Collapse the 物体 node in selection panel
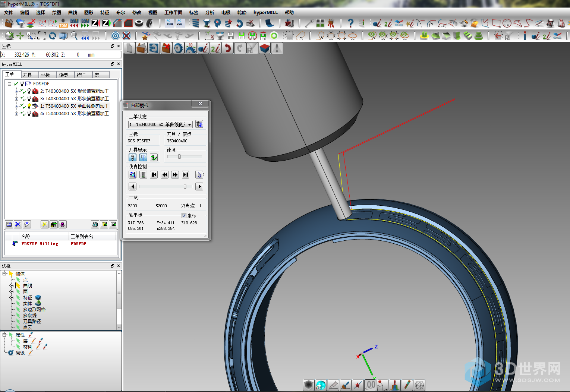The height and width of the screenshot is (392, 570). pos(4,274)
